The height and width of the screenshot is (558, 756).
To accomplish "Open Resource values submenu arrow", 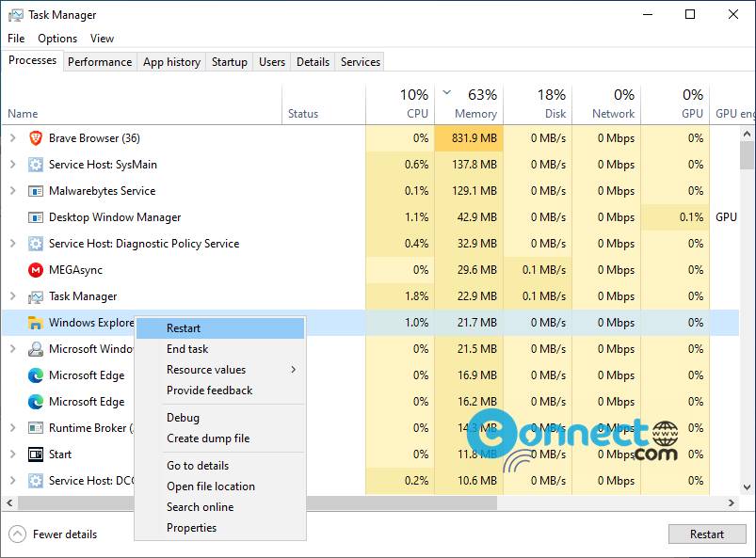I will pyautogui.click(x=293, y=370).
